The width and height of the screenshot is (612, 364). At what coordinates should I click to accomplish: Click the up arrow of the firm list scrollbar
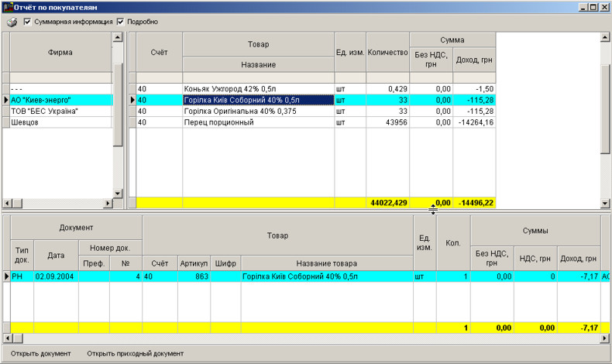tap(119, 37)
